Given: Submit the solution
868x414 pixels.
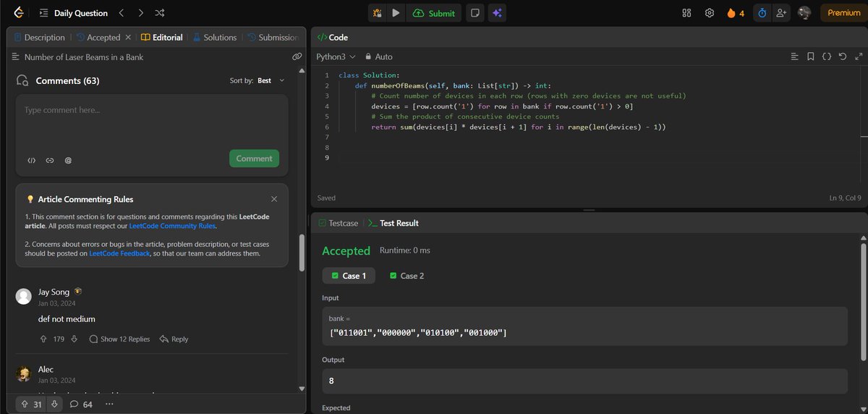Looking at the screenshot, I should click(x=434, y=13).
